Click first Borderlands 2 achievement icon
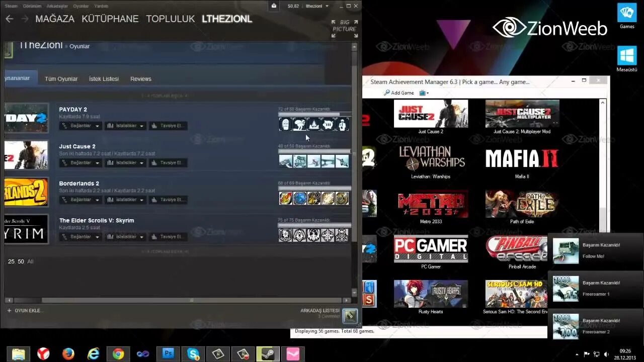The height and width of the screenshot is (362, 644). point(286,198)
